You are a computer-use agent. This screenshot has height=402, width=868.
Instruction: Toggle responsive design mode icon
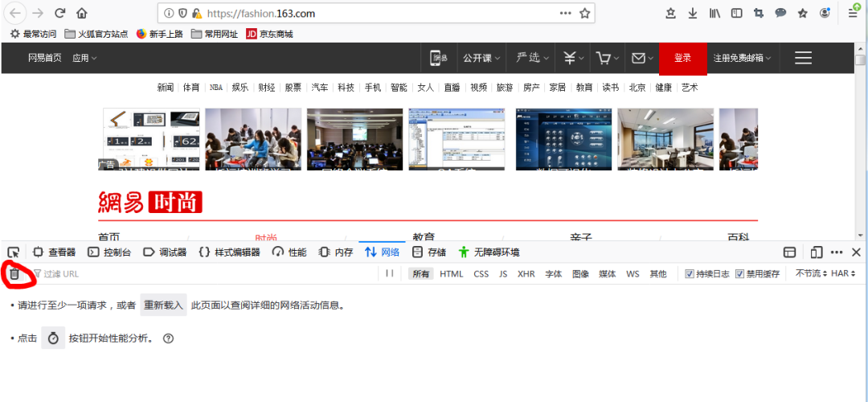(816, 252)
